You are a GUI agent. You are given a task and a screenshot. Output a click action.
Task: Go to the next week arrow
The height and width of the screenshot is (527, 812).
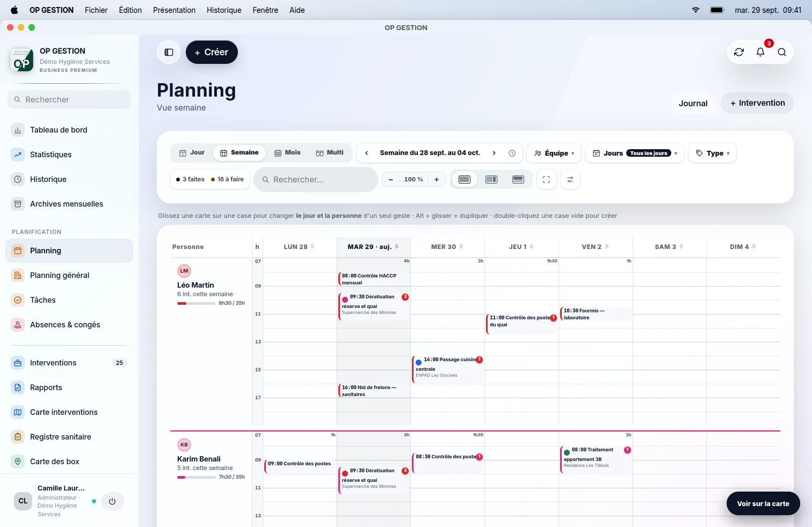(x=494, y=153)
